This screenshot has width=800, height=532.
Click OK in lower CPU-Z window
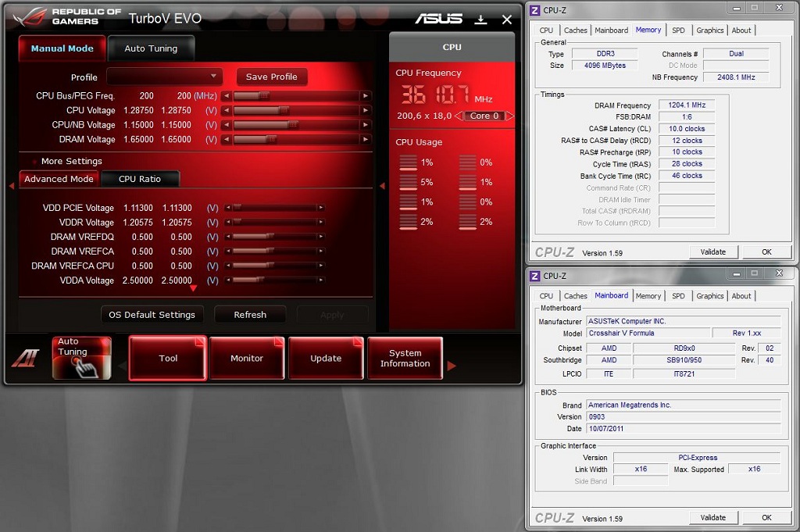coord(766,518)
